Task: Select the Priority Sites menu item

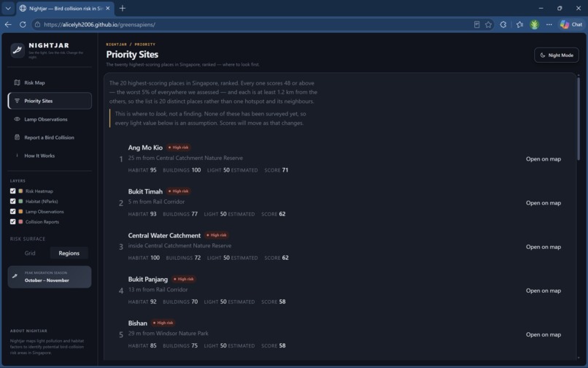Action: point(50,101)
